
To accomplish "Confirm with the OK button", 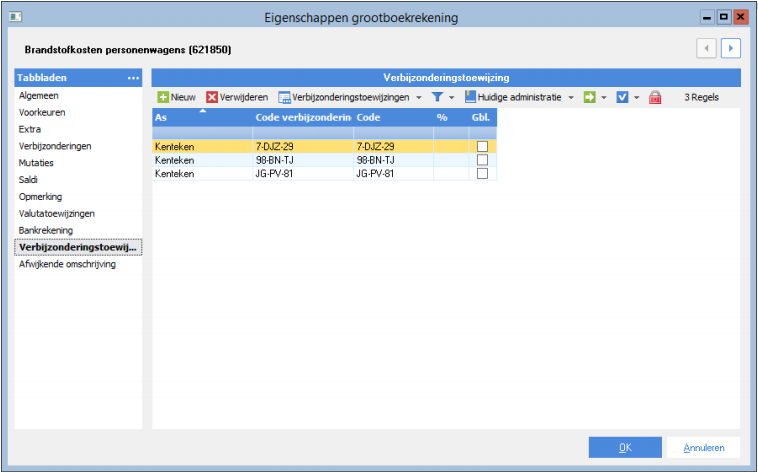I will click(625, 447).
